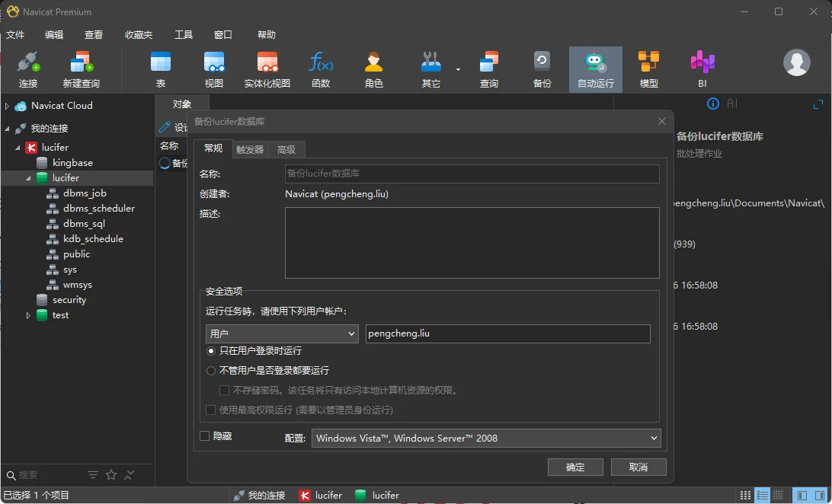The height and width of the screenshot is (504, 832).
Task: Click the search magnifier in sidebar bottom
Action: (x=11, y=475)
